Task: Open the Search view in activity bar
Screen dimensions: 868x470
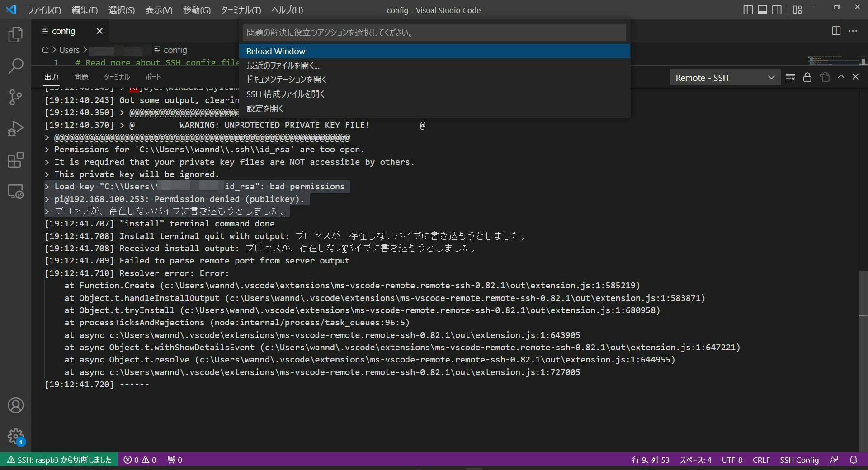Action: (16, 66)
